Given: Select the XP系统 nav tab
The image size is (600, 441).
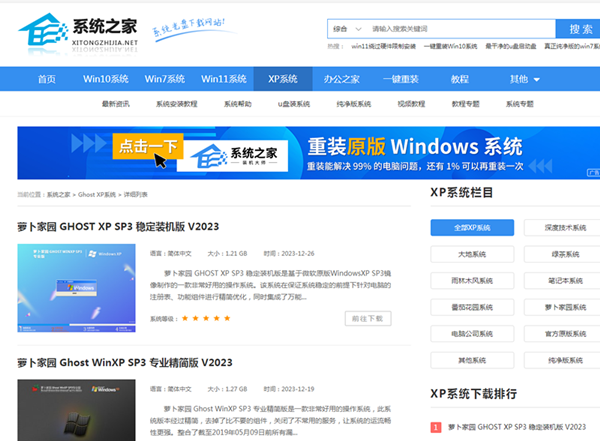Looking at the screenshot, I should click(x=283, y=79).
